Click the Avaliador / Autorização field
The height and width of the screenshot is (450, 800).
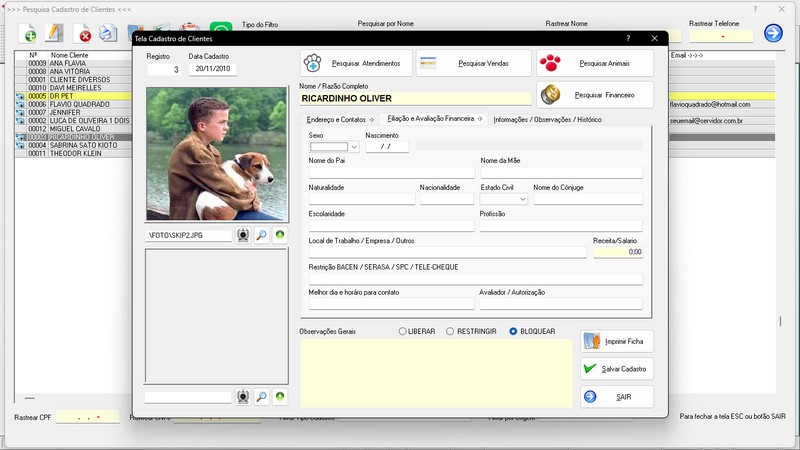[x=561, y=304]
